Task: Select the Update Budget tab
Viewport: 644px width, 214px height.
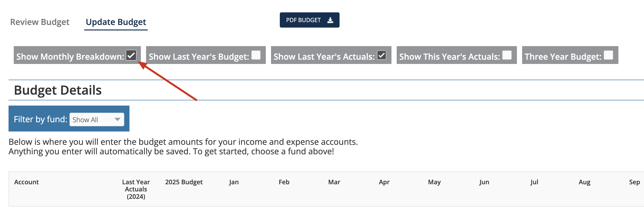Action: click(116, 22)
